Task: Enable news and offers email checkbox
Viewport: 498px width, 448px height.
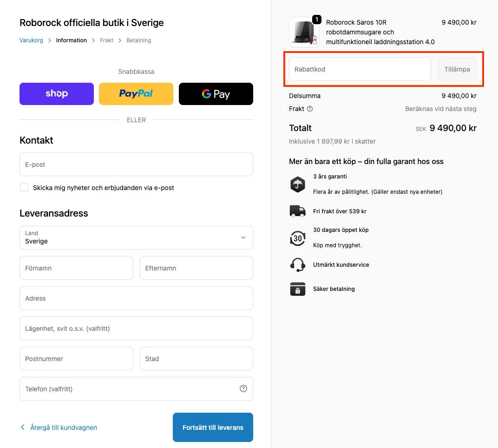Action: tap(24, 187)
